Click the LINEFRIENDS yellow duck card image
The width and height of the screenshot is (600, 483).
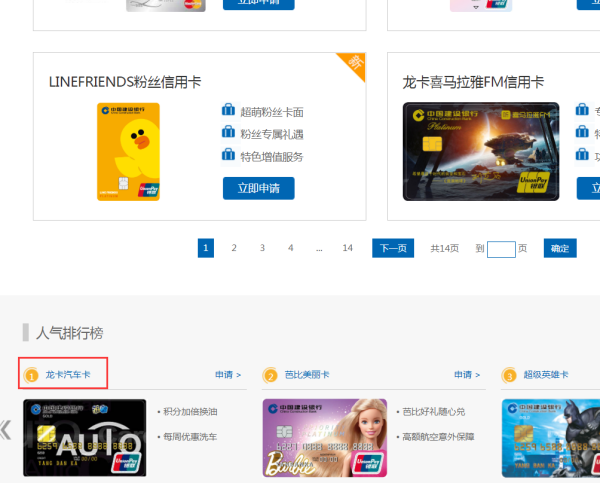128,152
